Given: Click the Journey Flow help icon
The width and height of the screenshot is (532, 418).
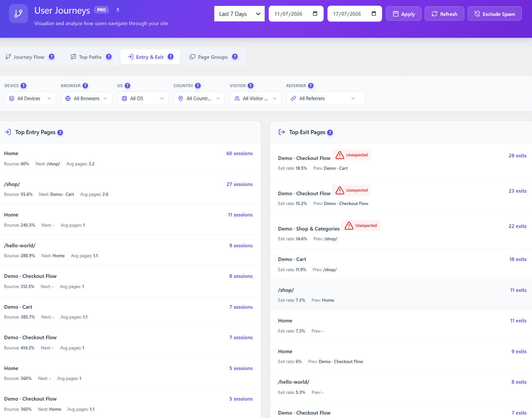Looking at the screenshot, I should 52,57.
